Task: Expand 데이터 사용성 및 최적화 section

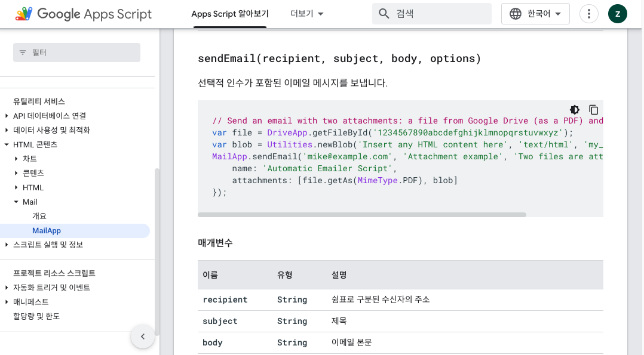Action: click(x=7, y=130)
